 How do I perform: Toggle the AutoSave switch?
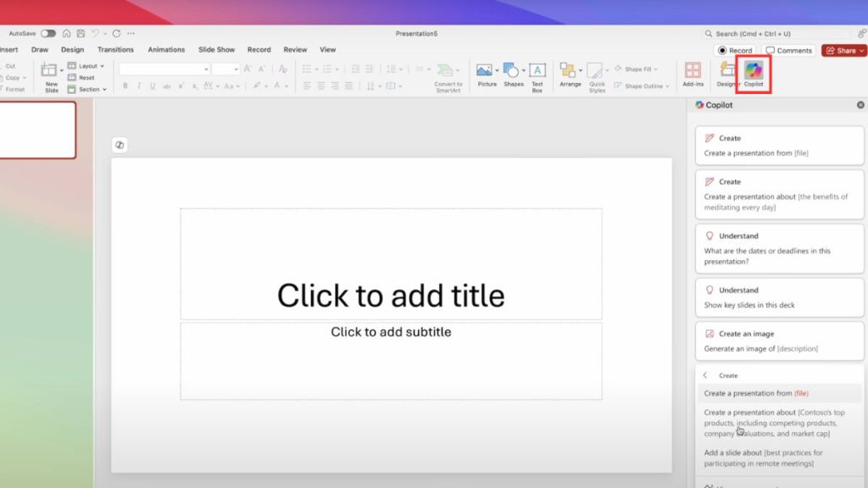[x=48, y=34]
